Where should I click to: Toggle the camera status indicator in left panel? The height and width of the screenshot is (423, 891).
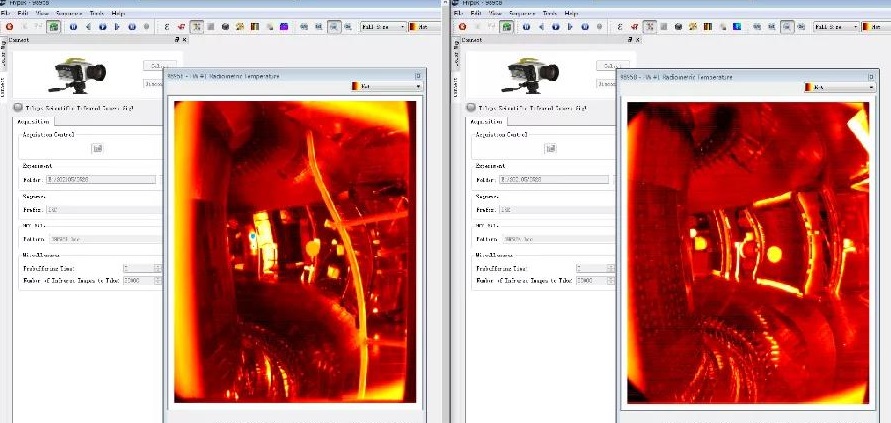point(18,107)
